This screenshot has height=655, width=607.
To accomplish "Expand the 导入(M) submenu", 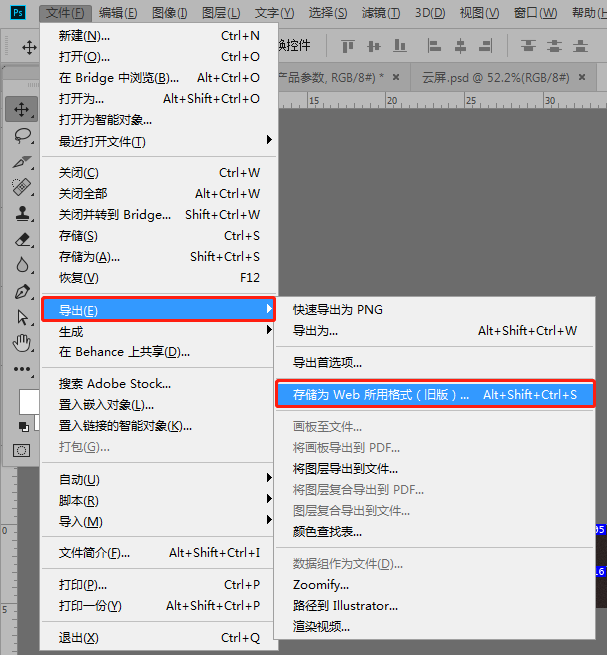I will click(x=159, y=521).
